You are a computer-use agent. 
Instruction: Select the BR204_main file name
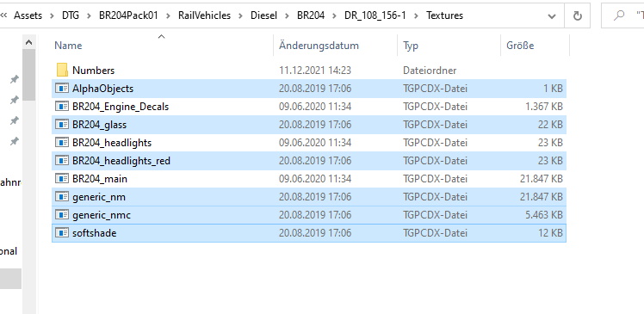[99, 179]
